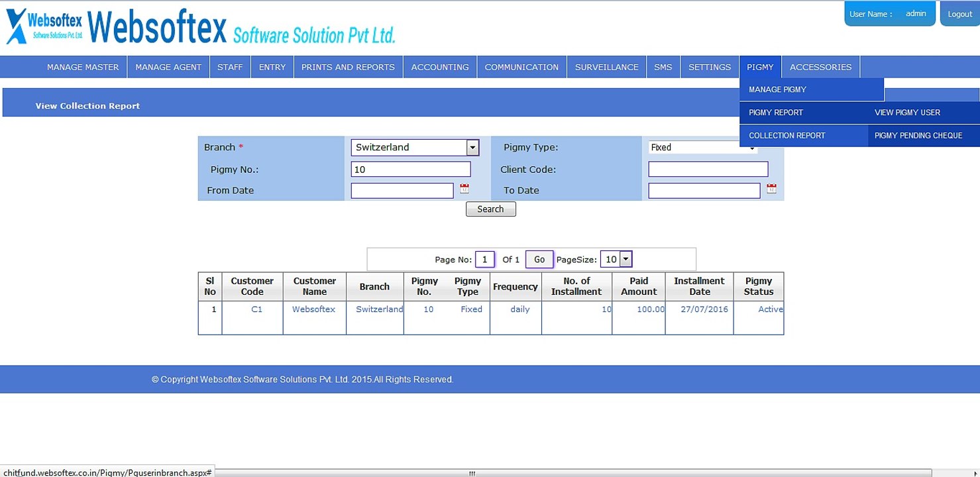Click customer code C1 in table

pyautogui.click(x=256, y=309)
